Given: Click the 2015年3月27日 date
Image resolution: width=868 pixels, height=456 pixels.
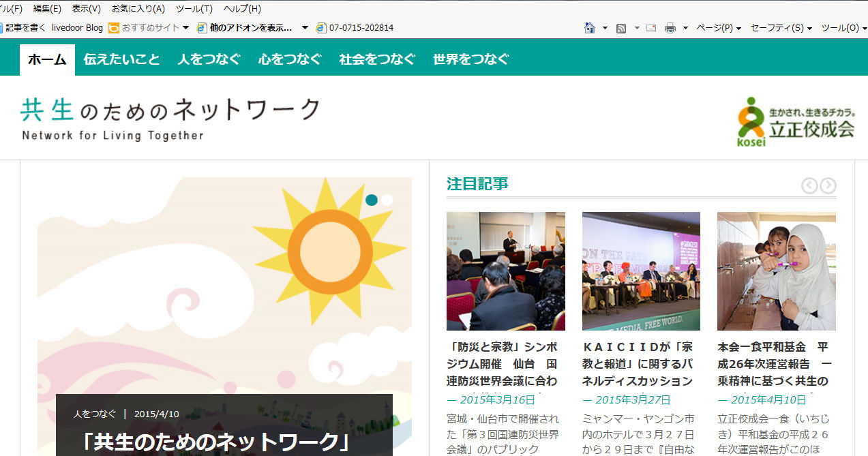Looking at the screenshot, I should pyautogui.click(x=633, y=400).
